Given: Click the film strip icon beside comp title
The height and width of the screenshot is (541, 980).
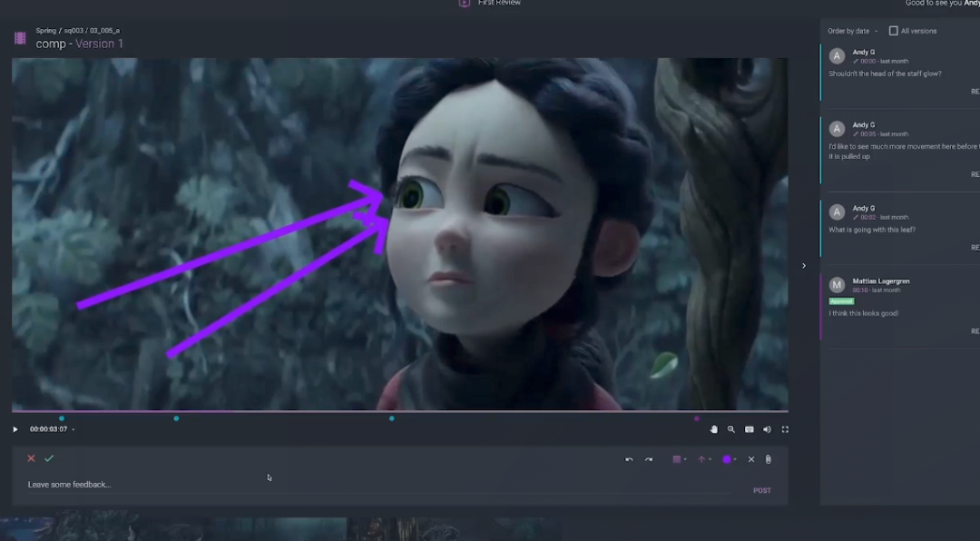Looking at the screenshot, I should [20, 38].
